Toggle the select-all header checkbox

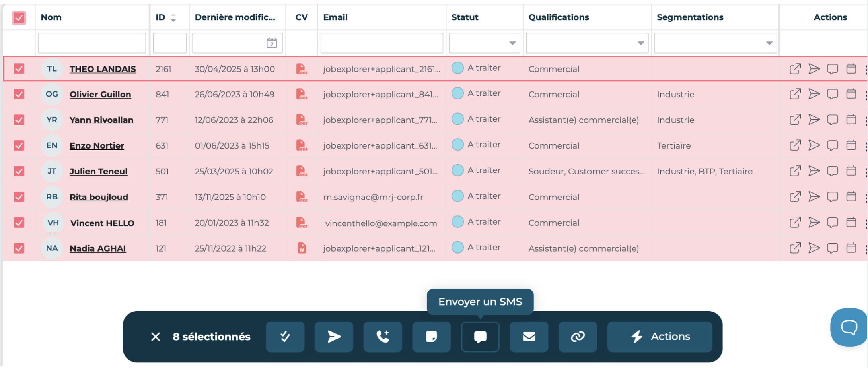coord(19,17)
